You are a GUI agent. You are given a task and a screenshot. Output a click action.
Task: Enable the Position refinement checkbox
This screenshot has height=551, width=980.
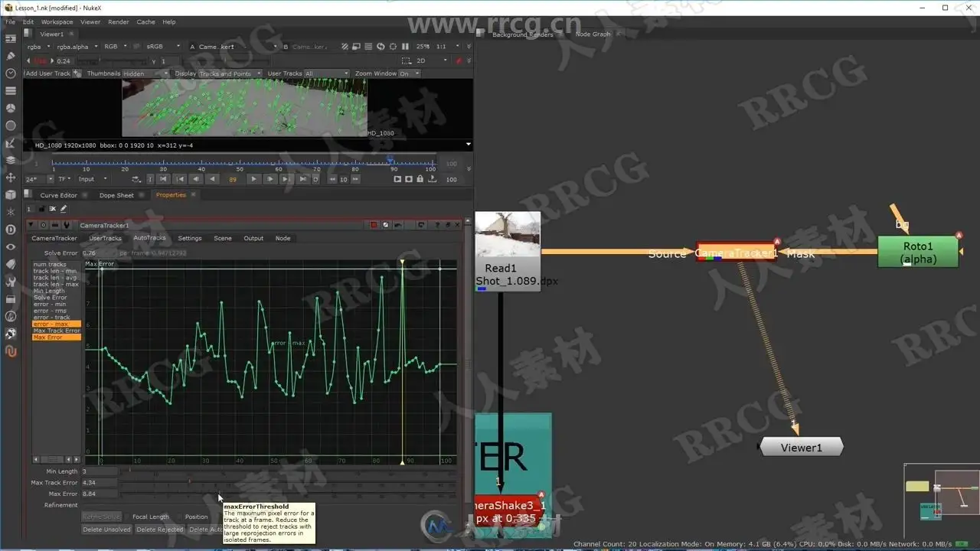point(180,517)
